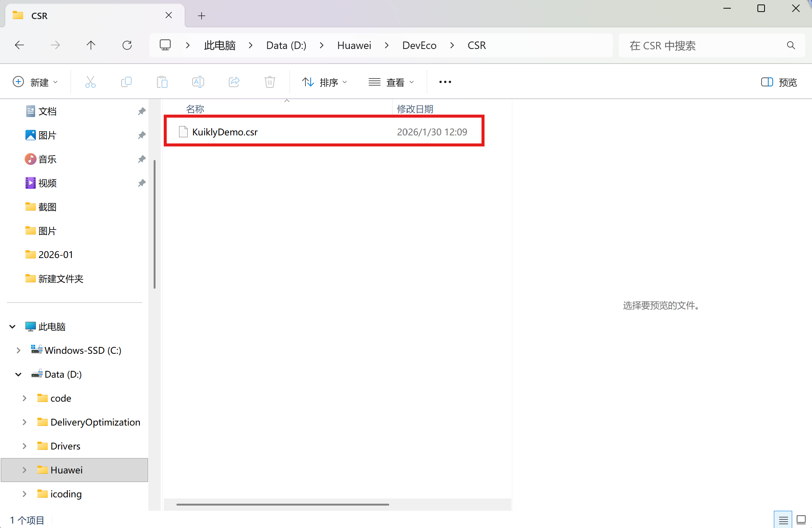Click the horizontal scrollbar in file list
The width and height of the screenshot is (812, 528).
tap(283, 504)
